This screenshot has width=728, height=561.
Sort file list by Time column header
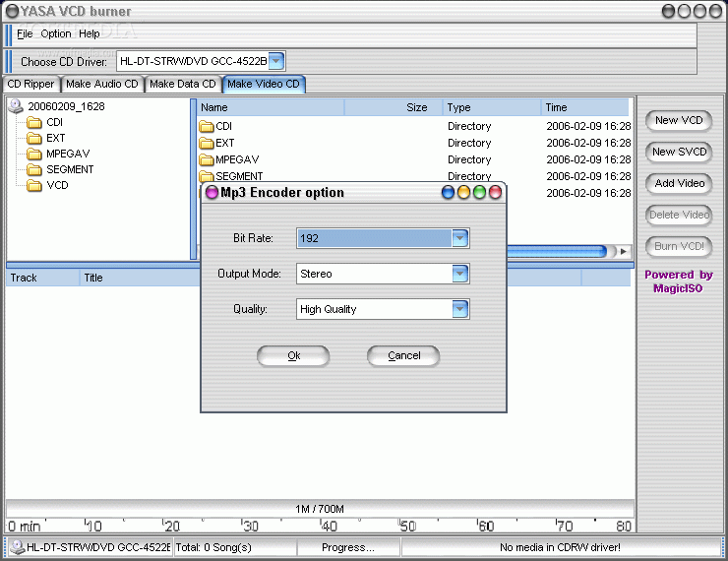point(585,107)
